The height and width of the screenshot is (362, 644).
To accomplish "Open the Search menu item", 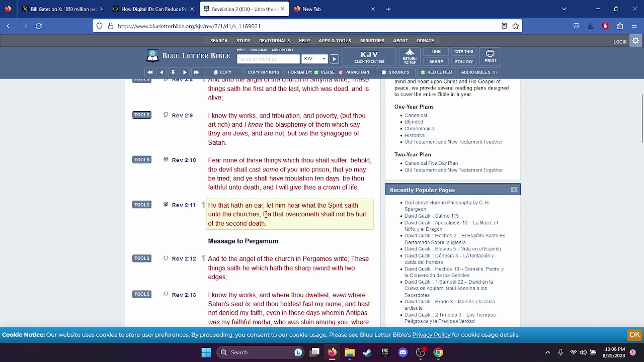I will [x=219, y=41].
